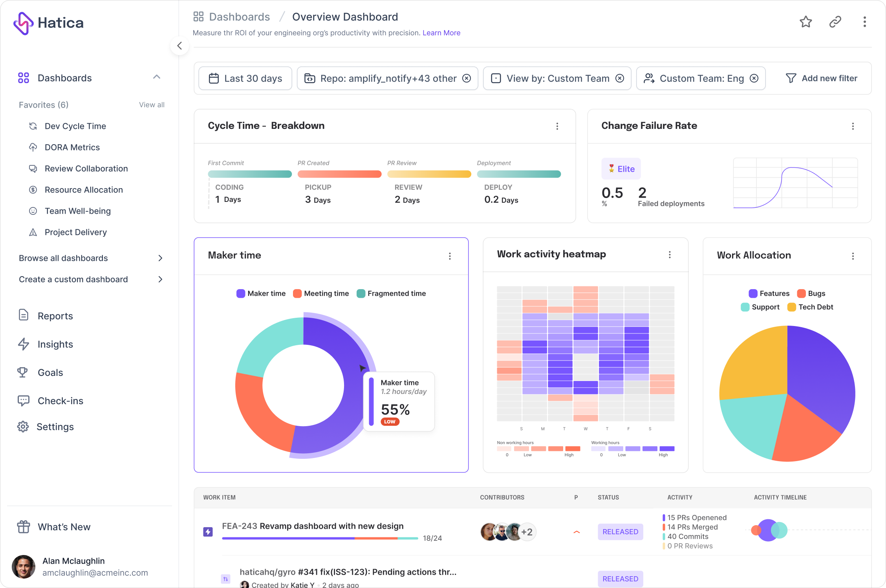Viewport: 886px width, 588px height.
Task: Click the Insights lightning bolt icon
Action: click(x=22, y=343)
